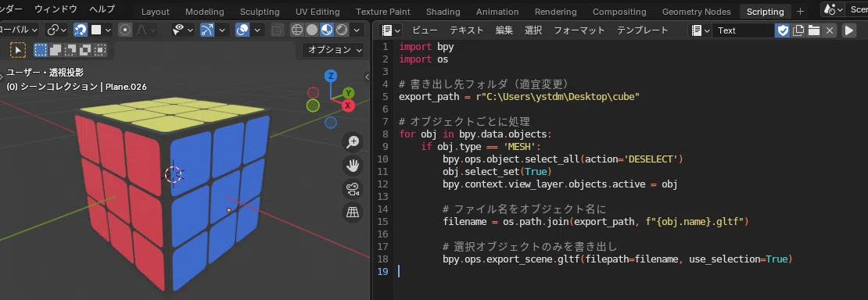Choose 'Intersect selection' mode icon
868x300 pixels.
99,50
